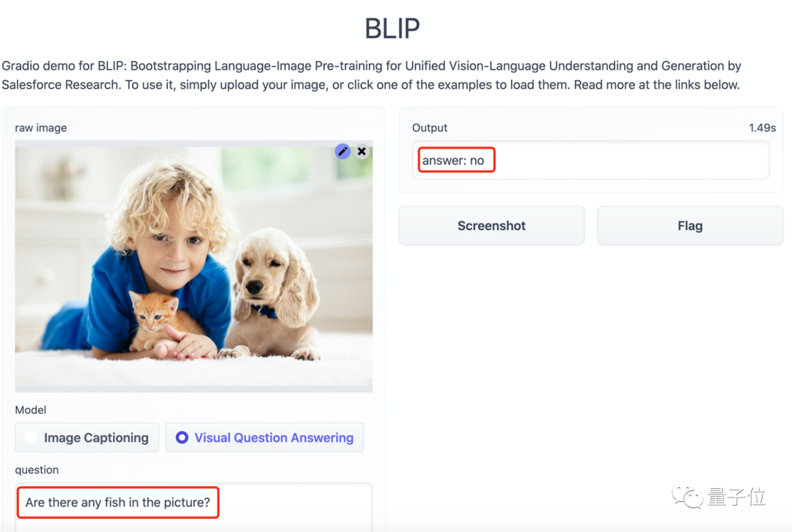Click the "Salesforce Research" text in description
Image resolution: width=792 pixels, height=532 pixels.
[x=60, y=84]
